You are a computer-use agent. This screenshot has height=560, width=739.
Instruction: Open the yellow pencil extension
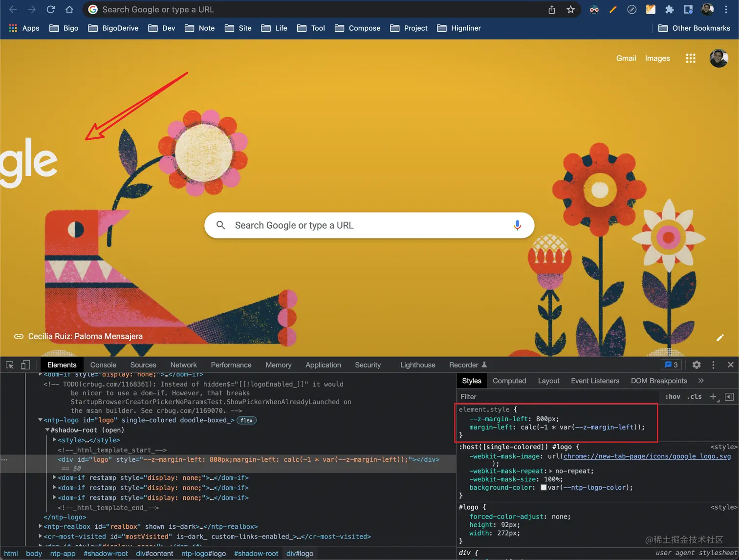pyautogui.click(x=613, y=9)
